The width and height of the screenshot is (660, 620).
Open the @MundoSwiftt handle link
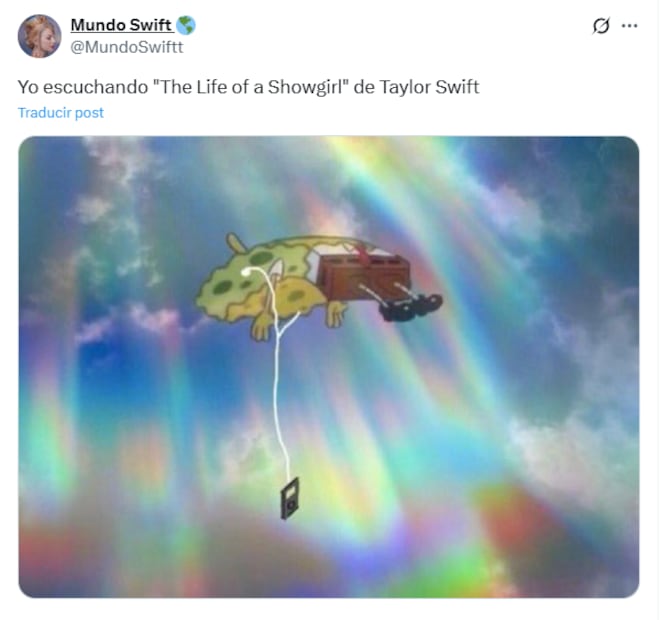click(127, 47)
